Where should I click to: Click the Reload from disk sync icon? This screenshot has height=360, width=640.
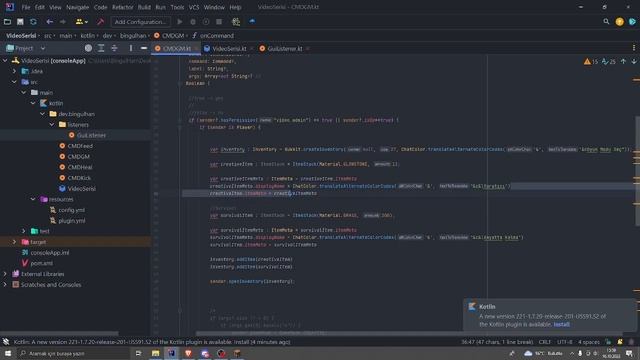pyautogui.click(x=33, y=22)
